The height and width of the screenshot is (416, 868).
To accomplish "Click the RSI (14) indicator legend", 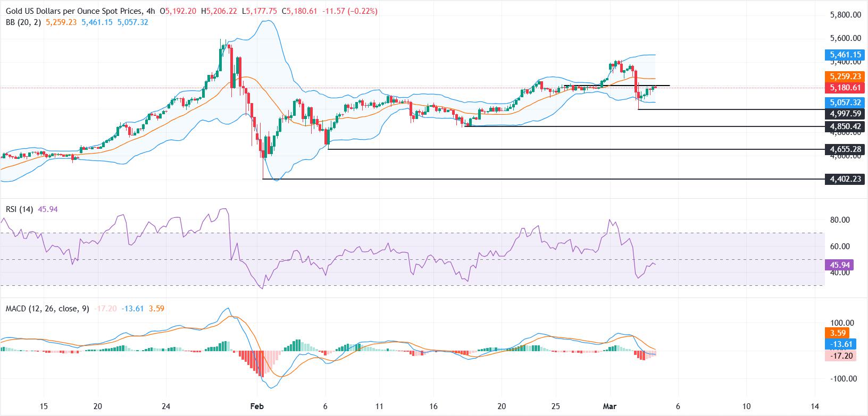I will click(x=19, y=209).
